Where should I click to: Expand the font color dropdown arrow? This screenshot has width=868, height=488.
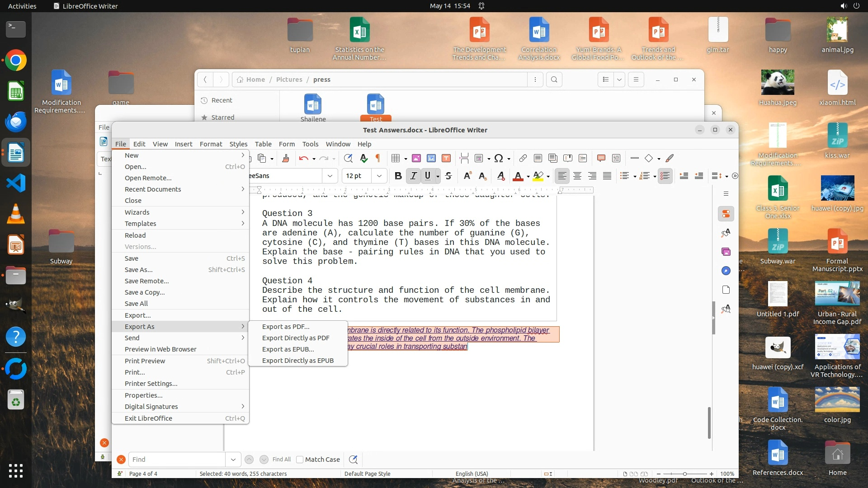click(528, 176)
